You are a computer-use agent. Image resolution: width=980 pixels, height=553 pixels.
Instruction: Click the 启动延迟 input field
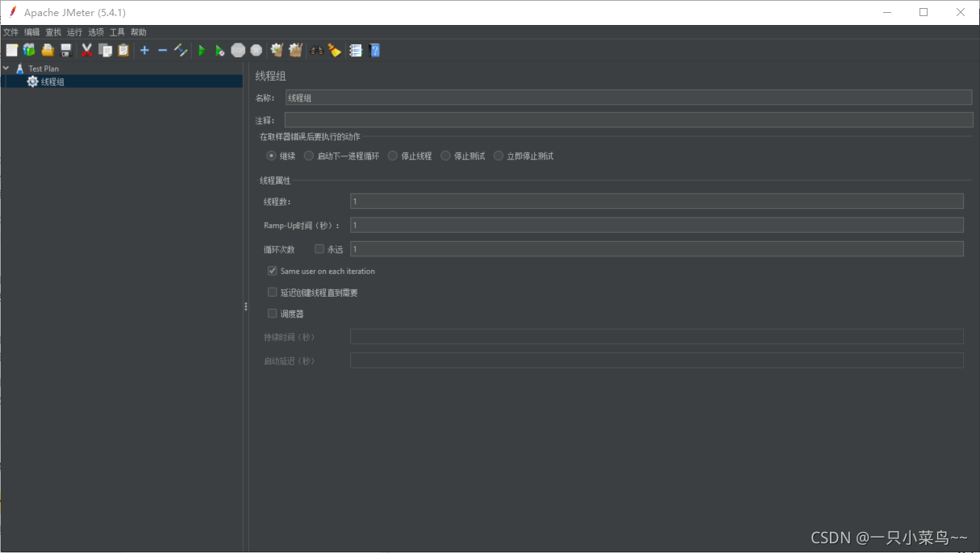tap(657, 360)
